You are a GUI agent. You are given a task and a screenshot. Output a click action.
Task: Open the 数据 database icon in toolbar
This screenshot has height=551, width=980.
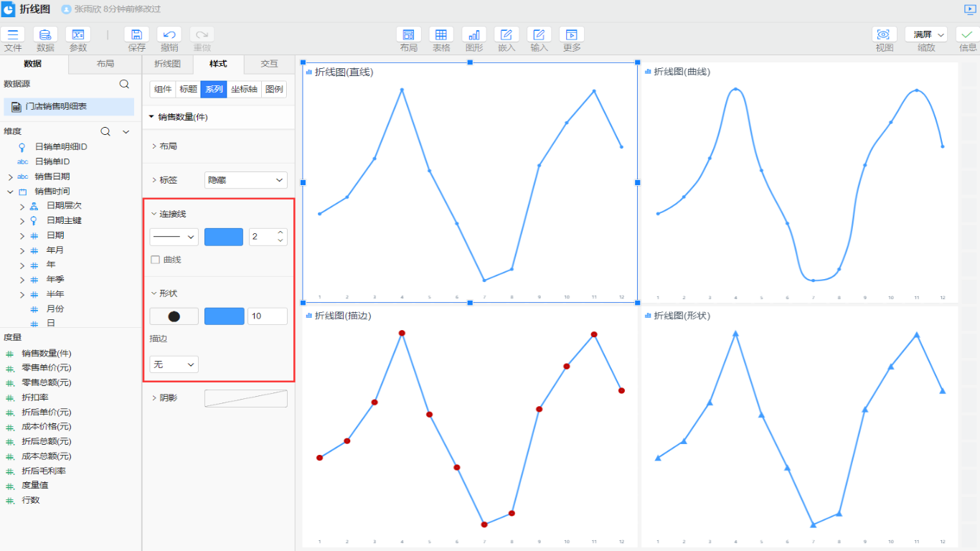click(45, 34)
